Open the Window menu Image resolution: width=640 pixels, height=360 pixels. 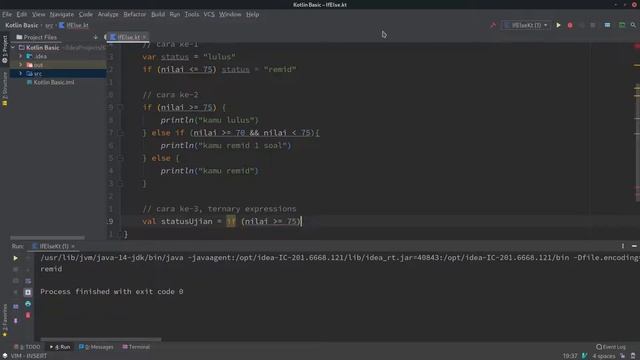(x=230, y=14)
